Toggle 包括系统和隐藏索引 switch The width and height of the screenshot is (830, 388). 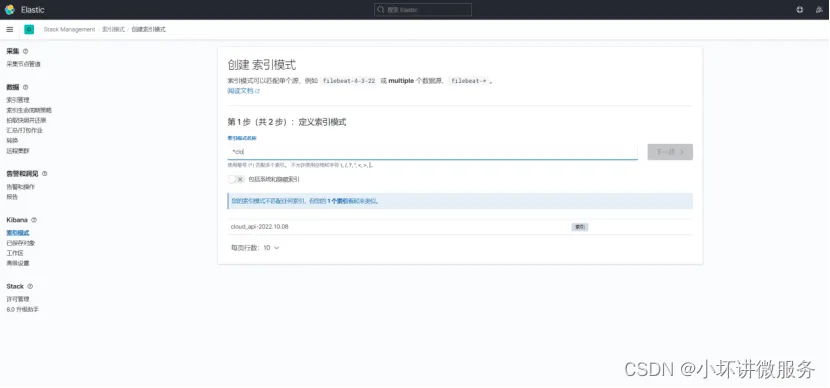pos(236,179)
